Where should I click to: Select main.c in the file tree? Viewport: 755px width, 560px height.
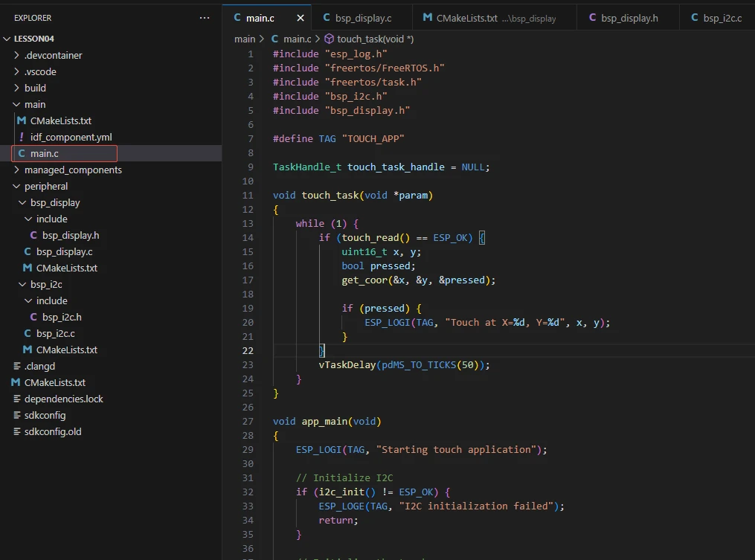[x=45, y=153]
